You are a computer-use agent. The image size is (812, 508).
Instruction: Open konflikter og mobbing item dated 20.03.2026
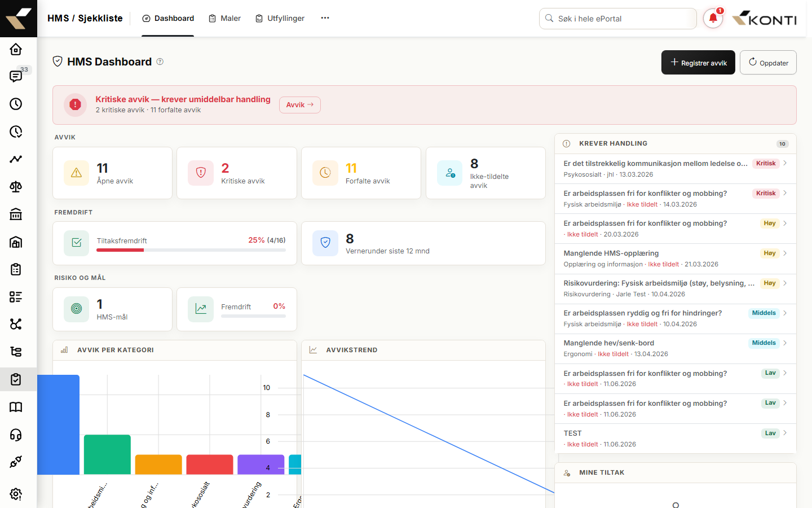675,229
